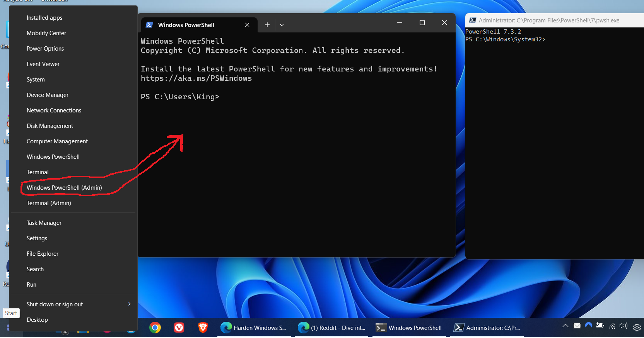Image resolution: width=644 pixels, height=338 pixels.
Task: Click the Wi-Fi network tray icon
Action: 612,326
